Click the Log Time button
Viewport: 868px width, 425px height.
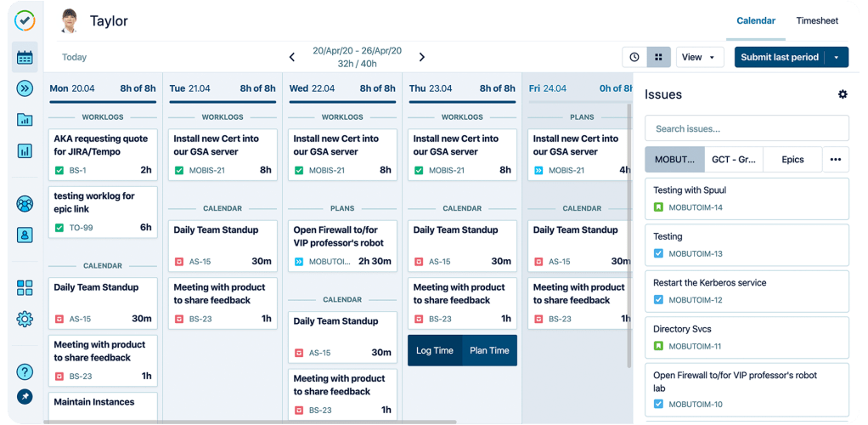435,350
